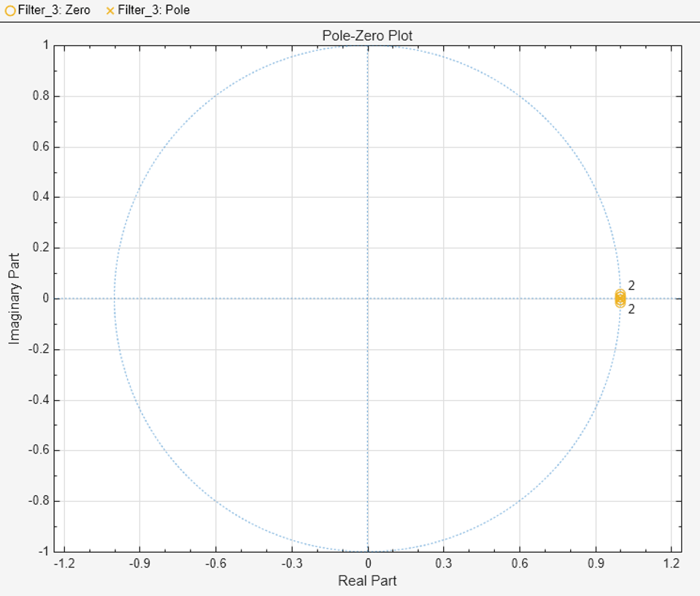Click the Filter_3: Pole legend entry
Screen dimensions: 700x596
148,9
